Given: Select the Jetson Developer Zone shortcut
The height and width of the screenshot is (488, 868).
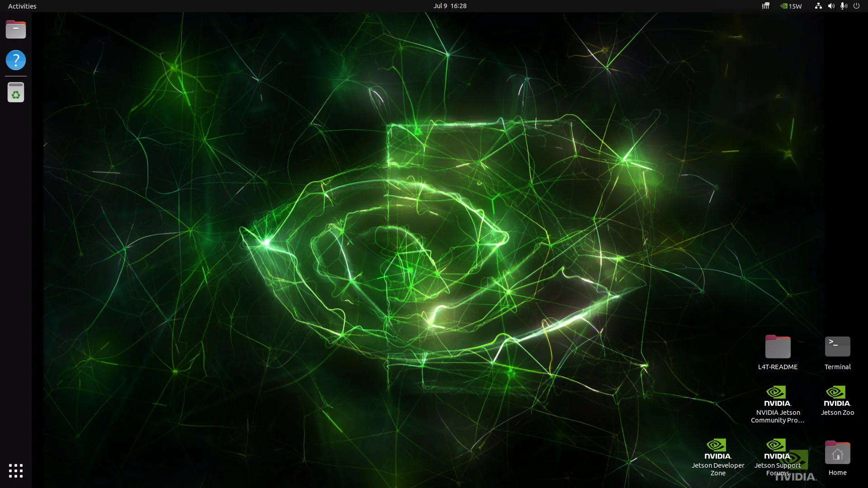Looking at the screenshot, I should pyautogui.click(x=718, y=457).
